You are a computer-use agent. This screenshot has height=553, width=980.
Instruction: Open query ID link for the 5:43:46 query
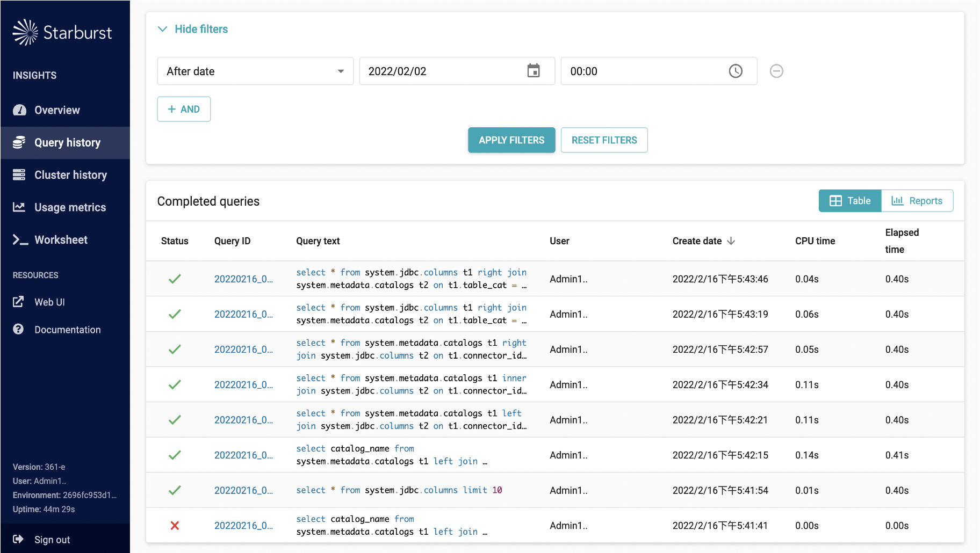(x=243, y=279)
